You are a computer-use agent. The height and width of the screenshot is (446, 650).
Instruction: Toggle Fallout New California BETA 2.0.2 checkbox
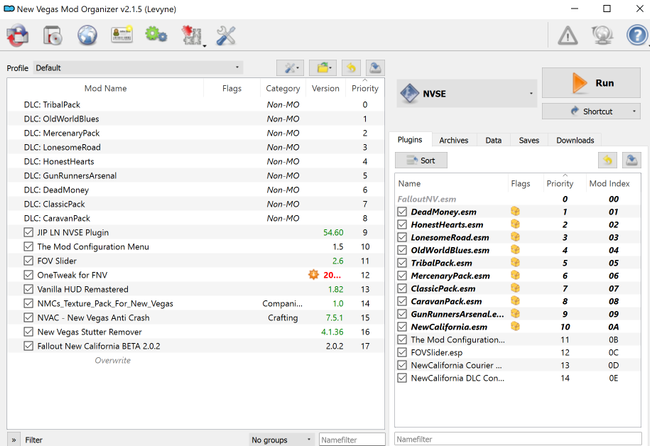click(x=28, y=346)
